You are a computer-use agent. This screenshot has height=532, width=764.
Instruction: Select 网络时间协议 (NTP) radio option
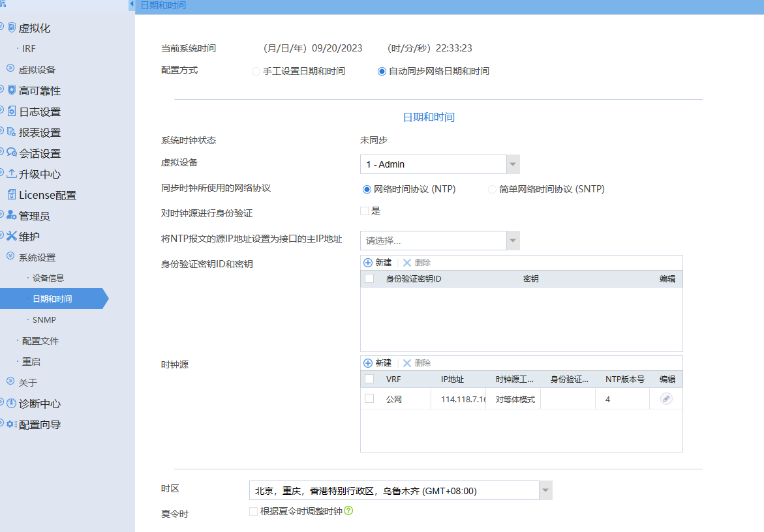[x=367, y=189]
